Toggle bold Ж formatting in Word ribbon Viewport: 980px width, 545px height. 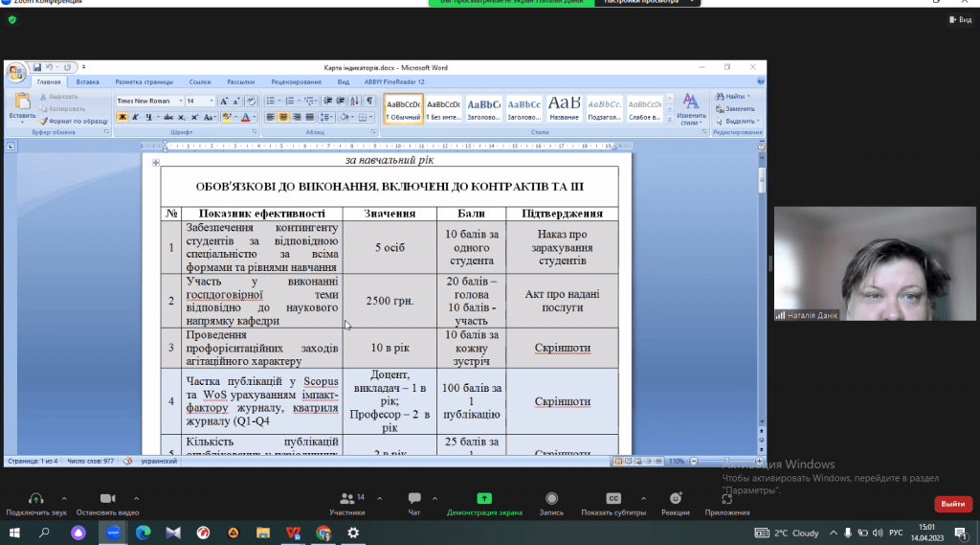point(122,117)
